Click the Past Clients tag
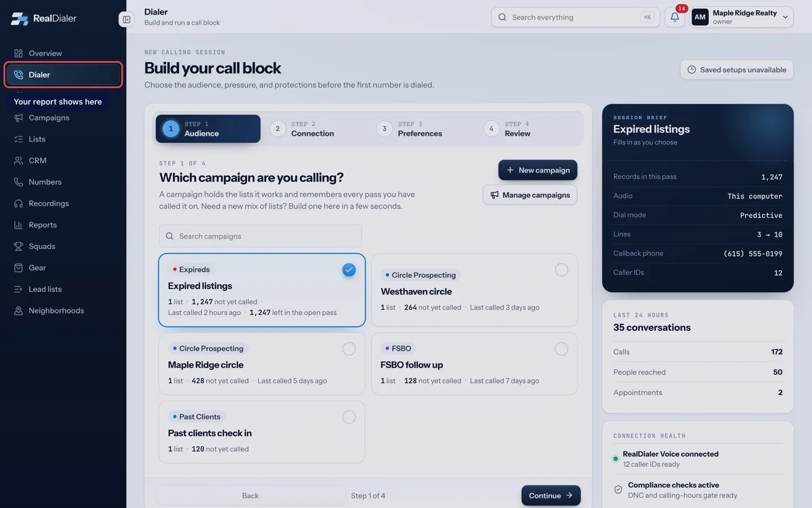The image size is (812, 508). pos(196,417)
